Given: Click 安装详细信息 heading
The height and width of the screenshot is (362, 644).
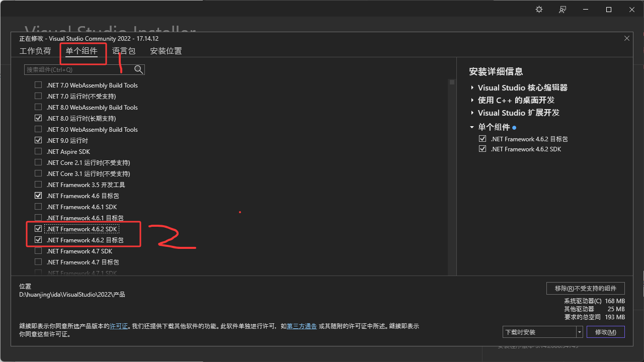Looking at the screenshot, I should point(496,72).
